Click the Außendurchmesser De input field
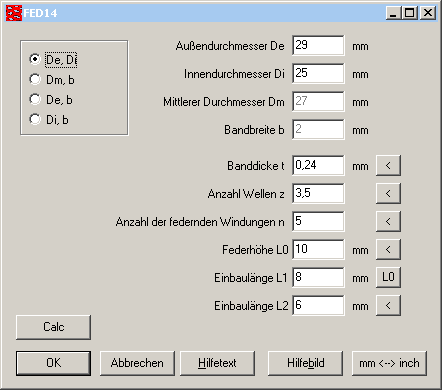The image size is (442, 390). tap(318, 45)
